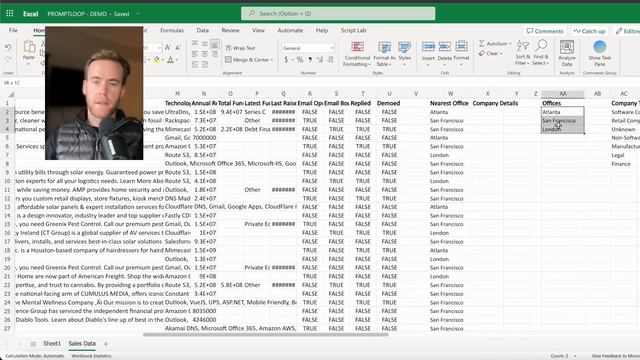Viewport: 640px width, 360px height.
Task: Apply middle vertical alignment
Action: 204,44
